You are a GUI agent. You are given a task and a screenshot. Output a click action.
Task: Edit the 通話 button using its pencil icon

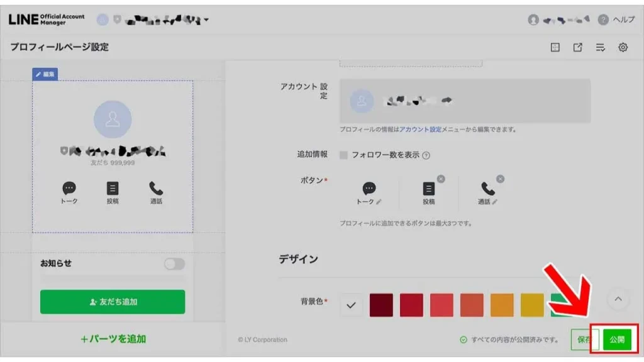coord(496,201)
